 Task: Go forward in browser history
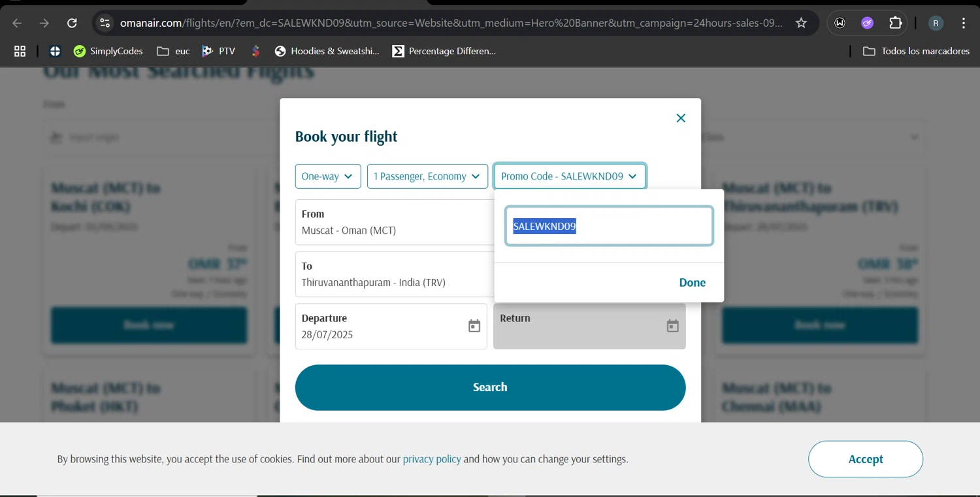click(44, 23)
